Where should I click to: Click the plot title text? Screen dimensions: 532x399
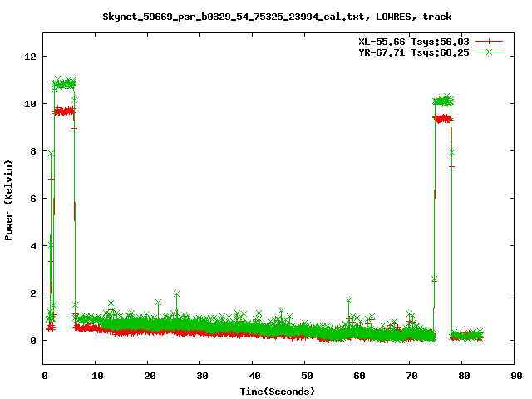pyautogui.click(x=277, y=17)
